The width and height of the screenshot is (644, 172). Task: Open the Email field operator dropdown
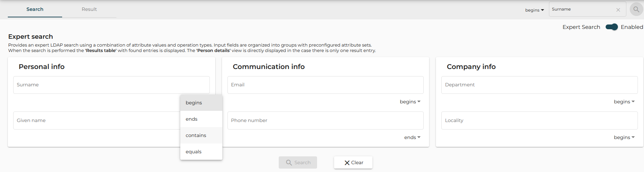coord(410,102)
